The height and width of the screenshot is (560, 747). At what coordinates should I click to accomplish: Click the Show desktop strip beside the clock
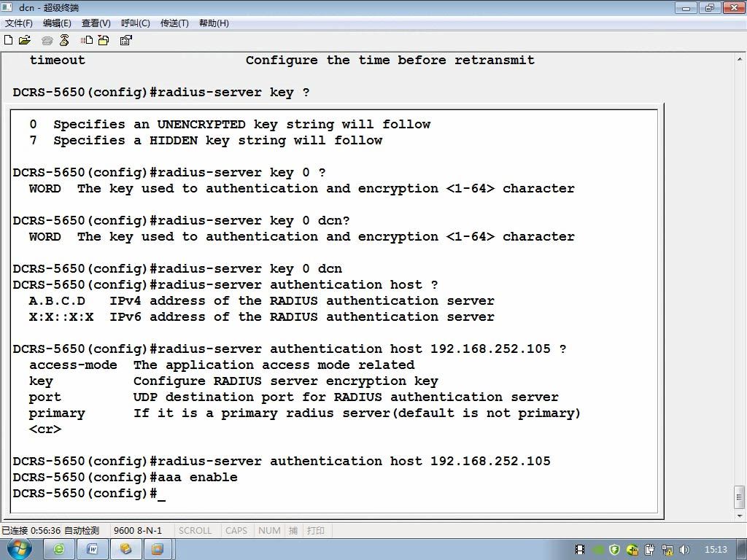point(743,550)
